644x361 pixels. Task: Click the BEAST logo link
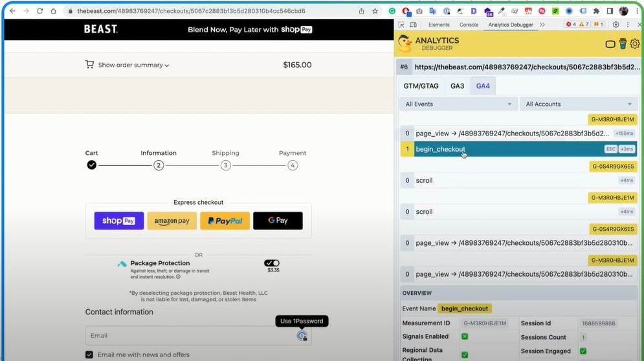pos(100,29)
